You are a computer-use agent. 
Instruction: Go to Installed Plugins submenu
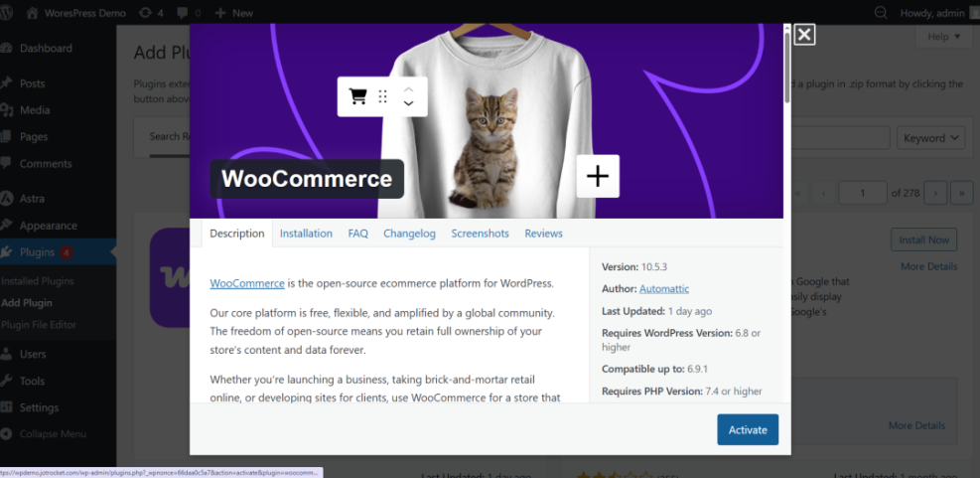point(38,281)
